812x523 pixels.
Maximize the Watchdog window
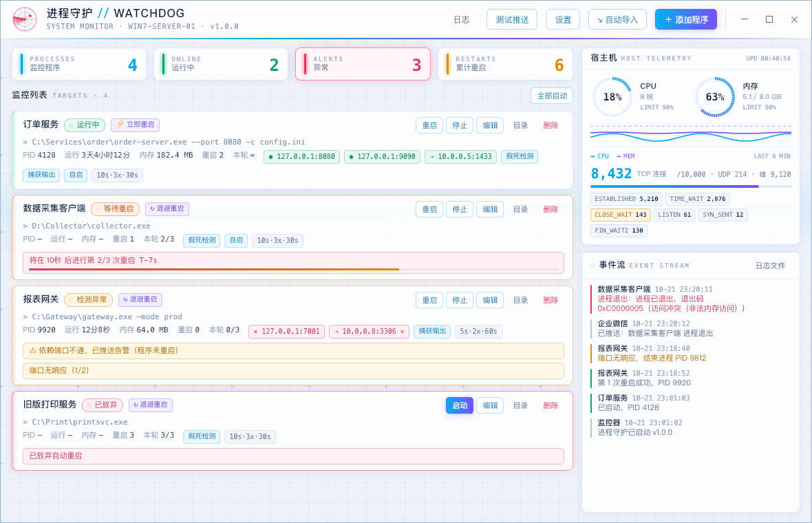(769, 20)
